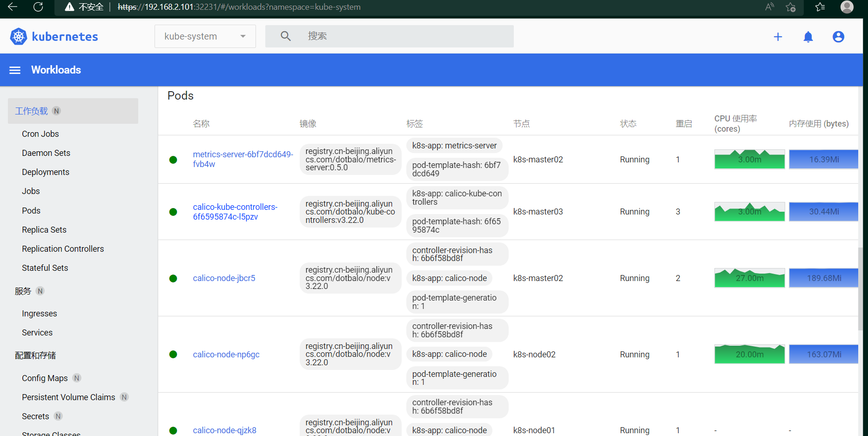Open Services in the sidebar

click(x=37, y=333)
